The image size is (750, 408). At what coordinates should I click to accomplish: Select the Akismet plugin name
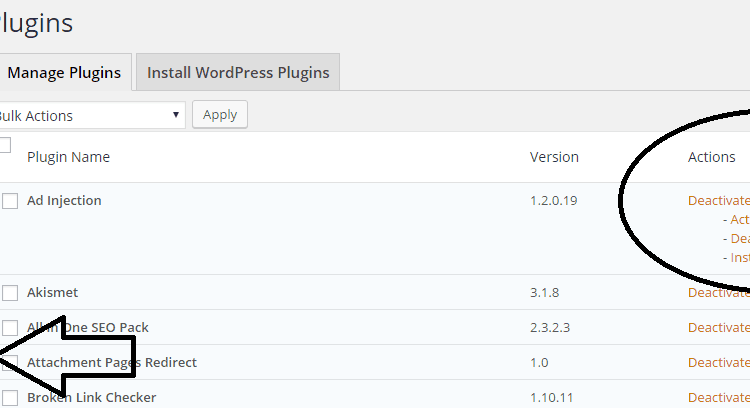coord(52,292)
